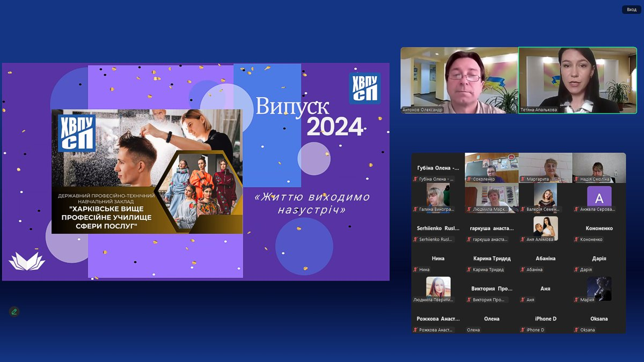Click the large Кононенко name
The image size is (644, 362).
(x=599, y=228)
